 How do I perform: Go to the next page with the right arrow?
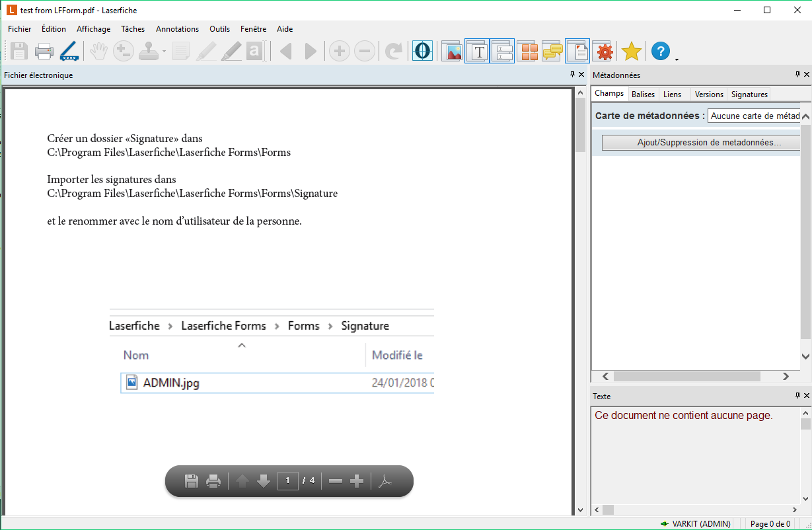311,51
